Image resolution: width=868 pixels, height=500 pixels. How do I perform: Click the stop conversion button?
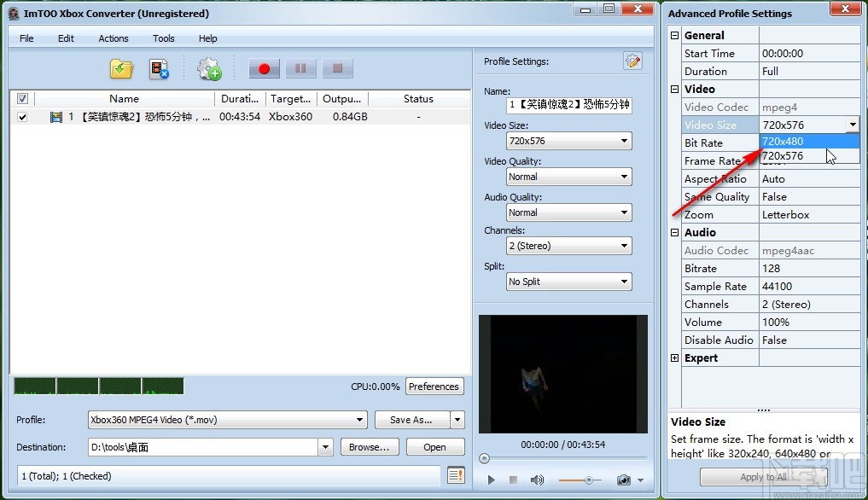pos(338,68)
